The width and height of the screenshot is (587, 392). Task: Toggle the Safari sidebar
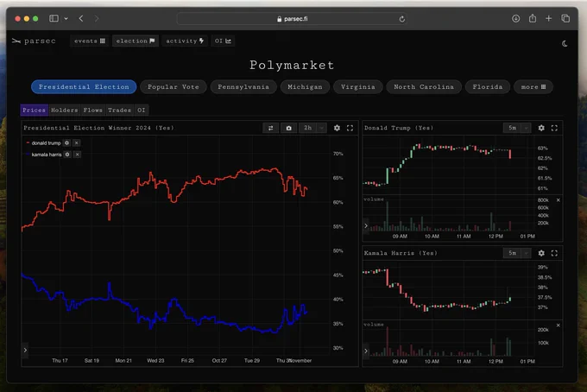(x=54, y=18)
